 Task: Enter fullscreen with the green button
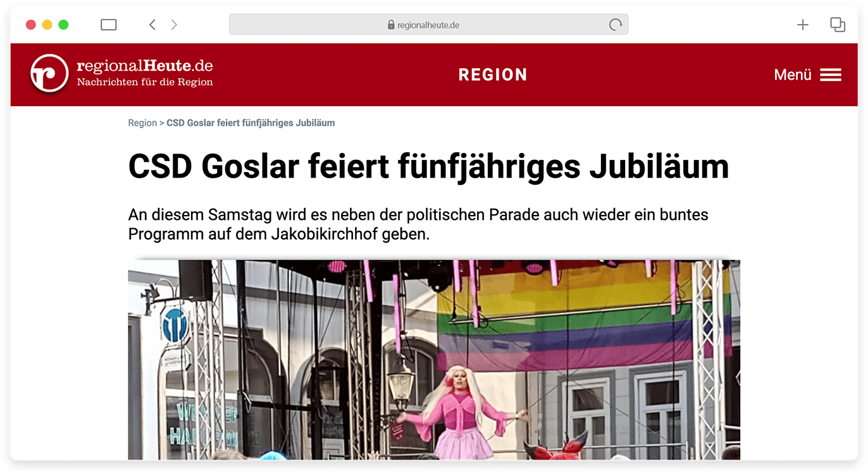pyautogui.click(x=63, y=25)
